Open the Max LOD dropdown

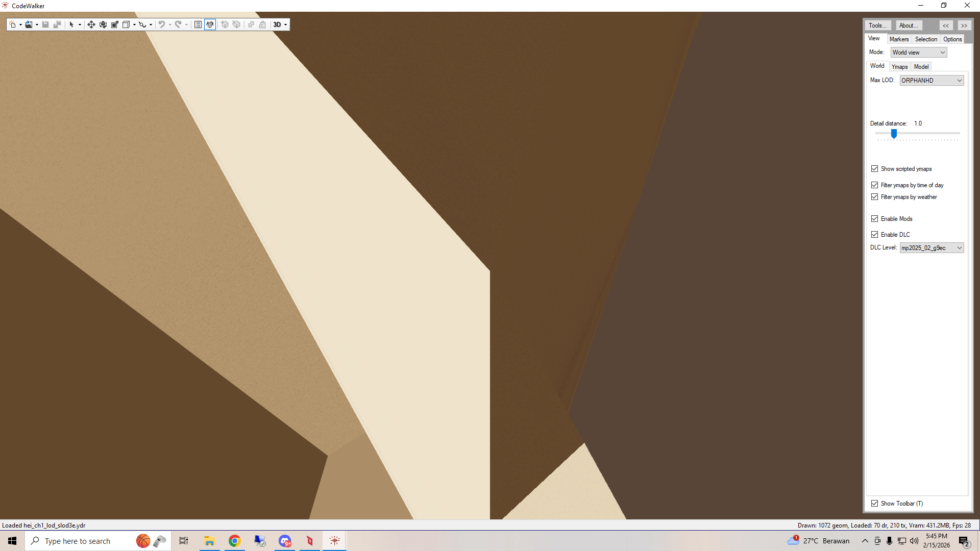tap(932, 81)
